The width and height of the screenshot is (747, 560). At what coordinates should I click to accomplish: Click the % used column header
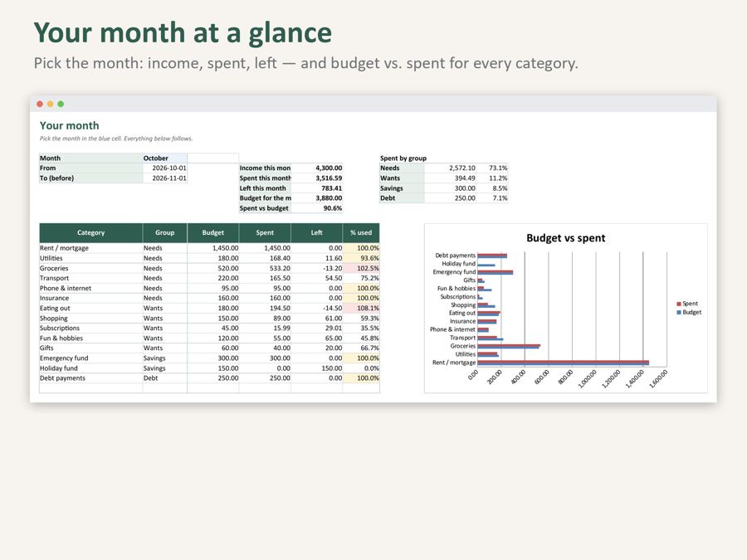pyautogui.click(x=361, y=233)
